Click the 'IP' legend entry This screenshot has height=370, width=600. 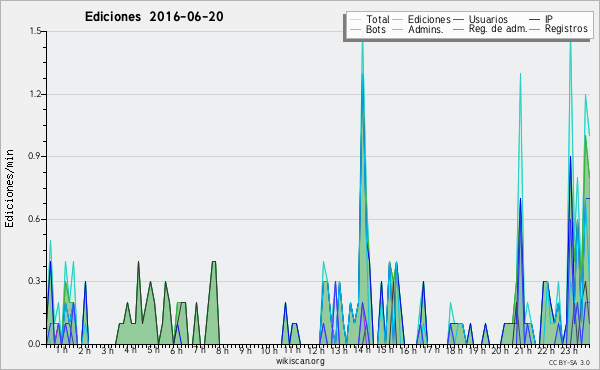tap(548, 19)
